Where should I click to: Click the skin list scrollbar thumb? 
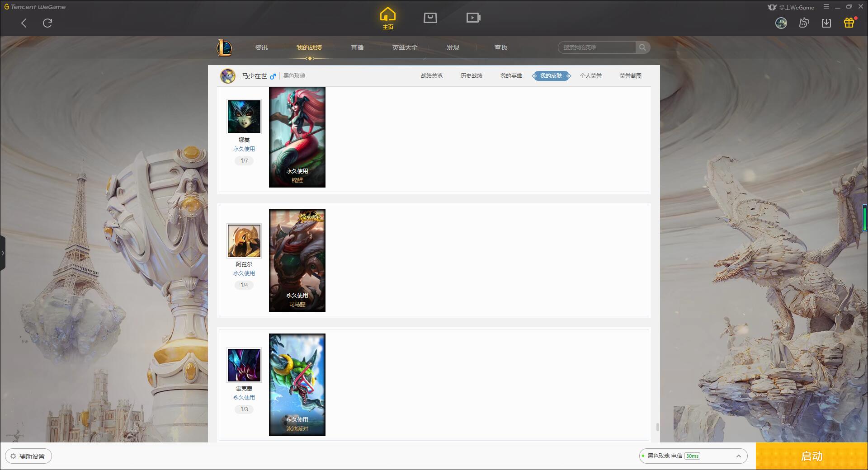[657, 427]
